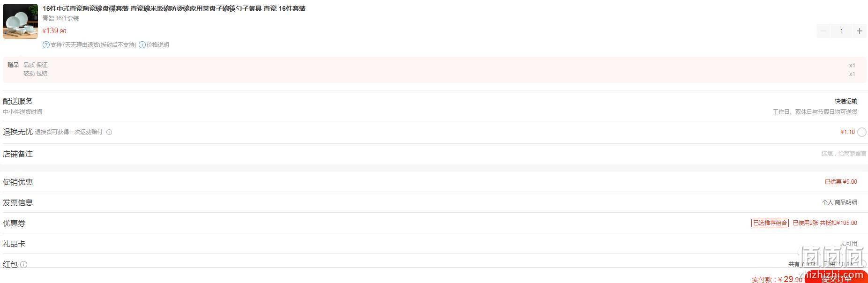Click the 礼品卡 无可用 row
Image resolution: width=868 pixels, height=283 pixels.
(x=434, y=244)
